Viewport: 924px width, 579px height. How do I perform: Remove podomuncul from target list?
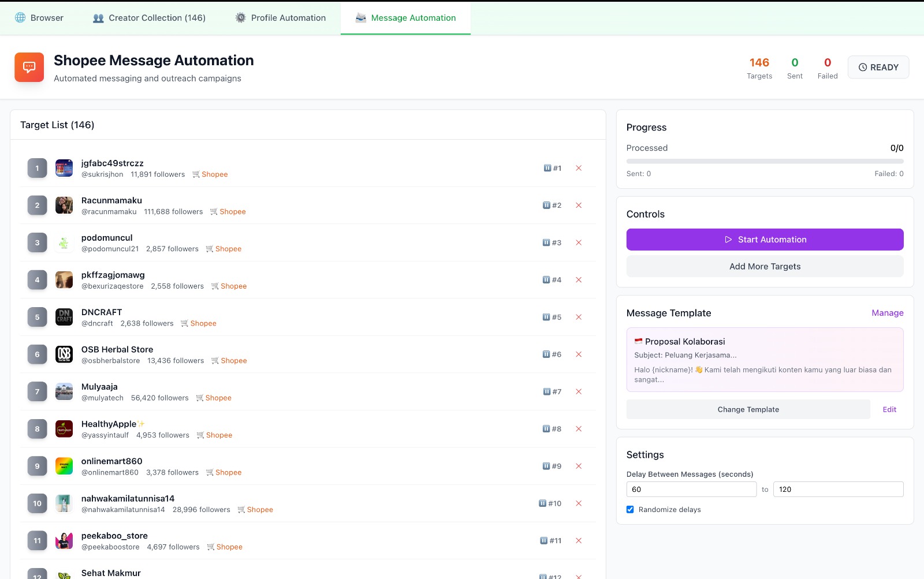[x=579, y=242]
